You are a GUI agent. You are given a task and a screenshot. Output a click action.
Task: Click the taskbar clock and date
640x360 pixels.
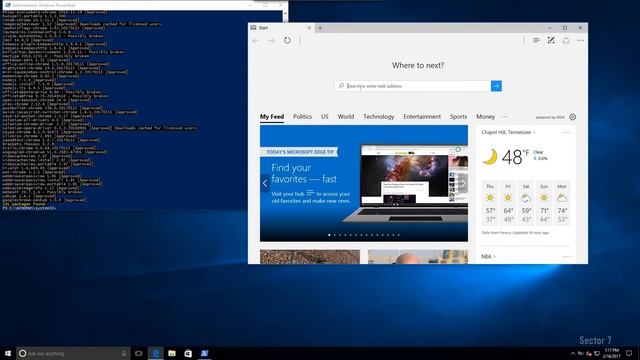click(611, 353)
